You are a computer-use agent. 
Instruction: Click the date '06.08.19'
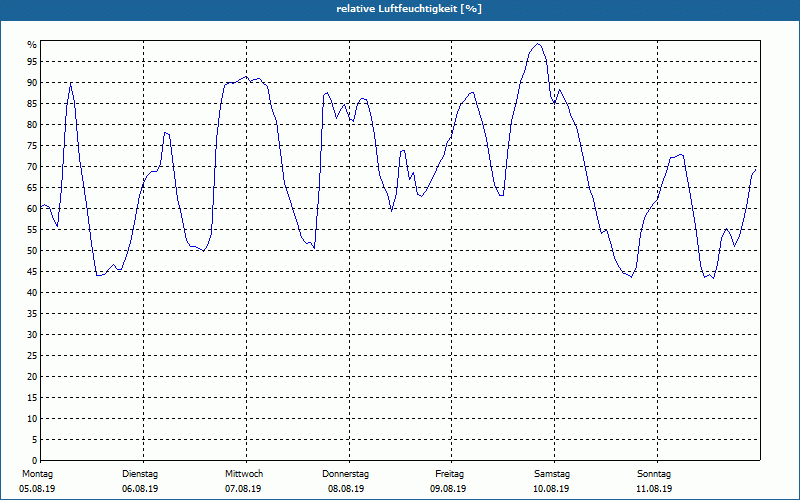pos(140,489)
